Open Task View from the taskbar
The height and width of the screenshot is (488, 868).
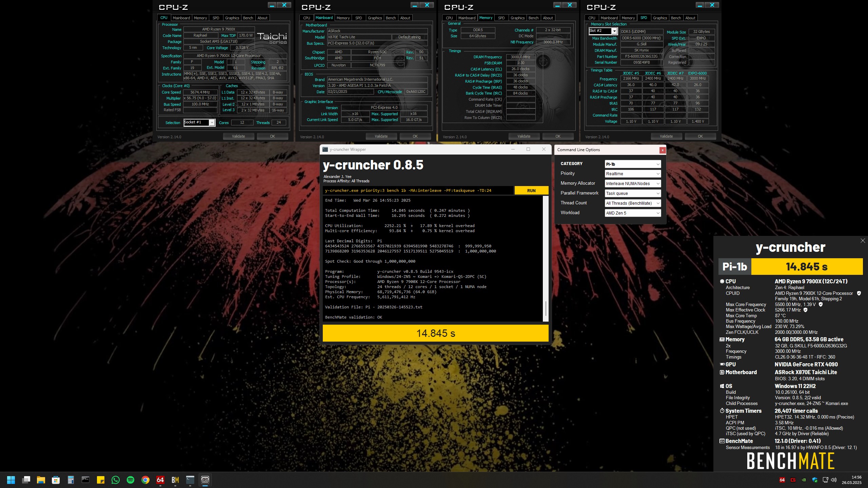click(x=26, y=480)
